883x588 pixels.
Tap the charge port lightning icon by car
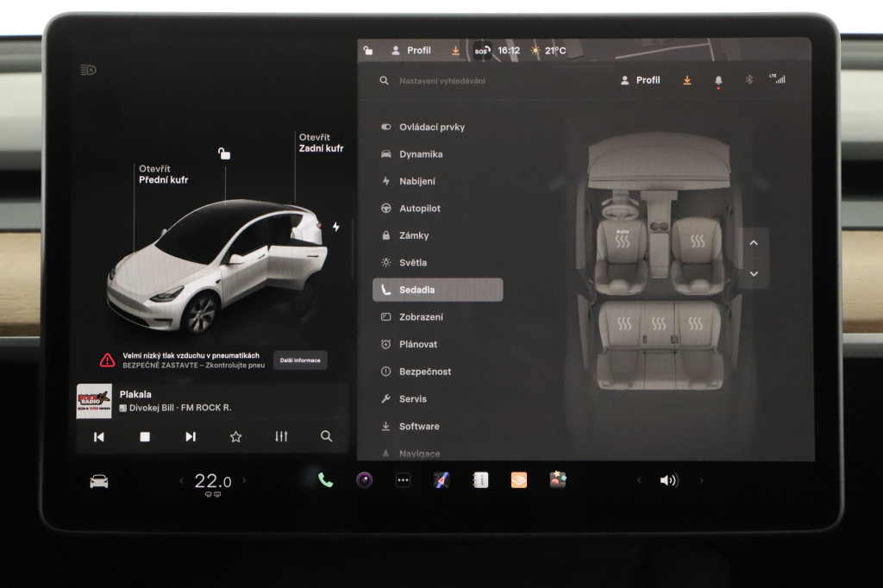[336, 227]
